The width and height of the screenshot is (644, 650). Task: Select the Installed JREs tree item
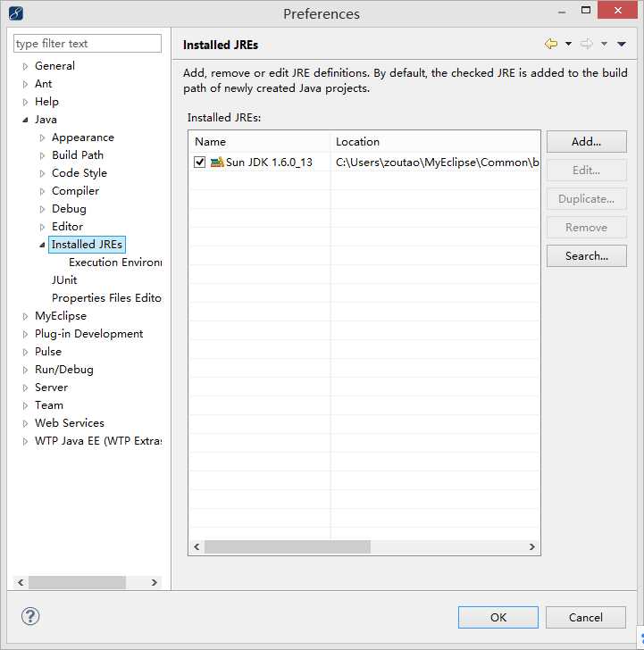coord(87,245)
